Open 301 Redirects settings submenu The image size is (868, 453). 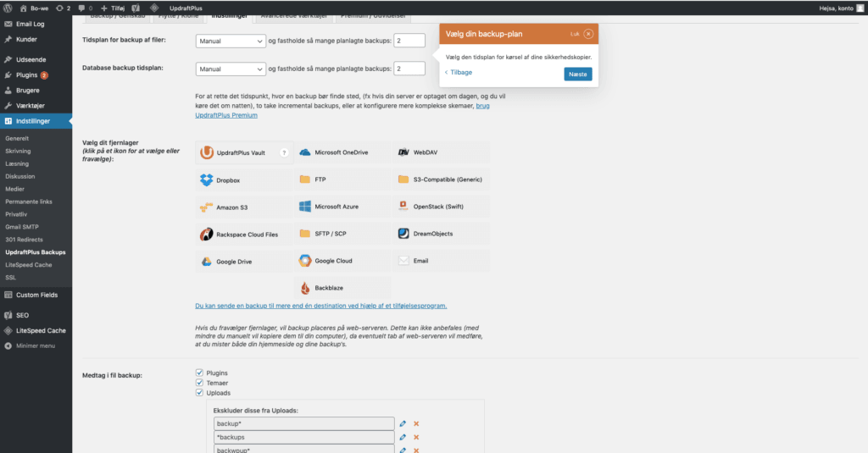click(x=24, y=240)
